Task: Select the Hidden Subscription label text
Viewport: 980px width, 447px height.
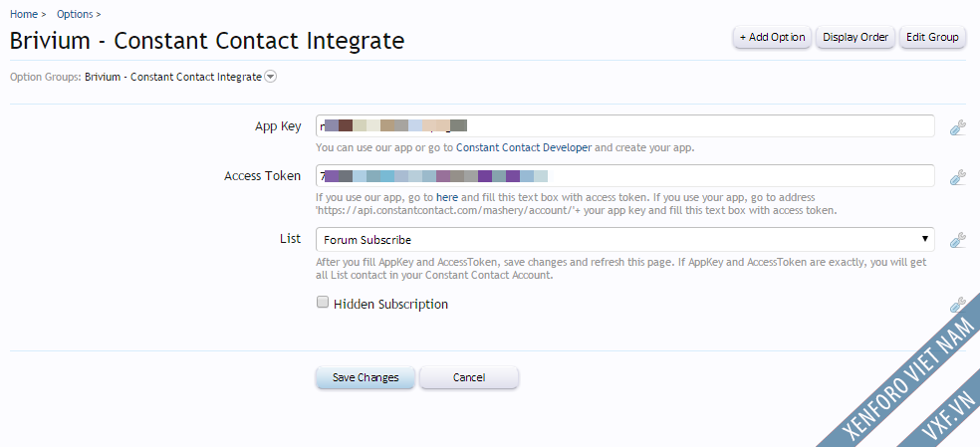Action: pyautogui.click(x=390, y=305)
